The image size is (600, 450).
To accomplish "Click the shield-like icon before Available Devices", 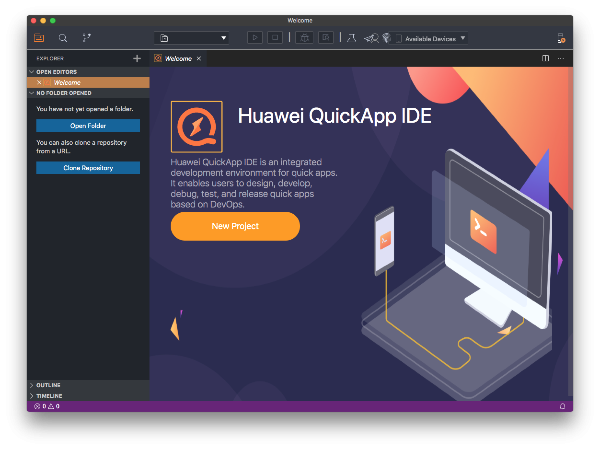I will (x=386, y=38).
